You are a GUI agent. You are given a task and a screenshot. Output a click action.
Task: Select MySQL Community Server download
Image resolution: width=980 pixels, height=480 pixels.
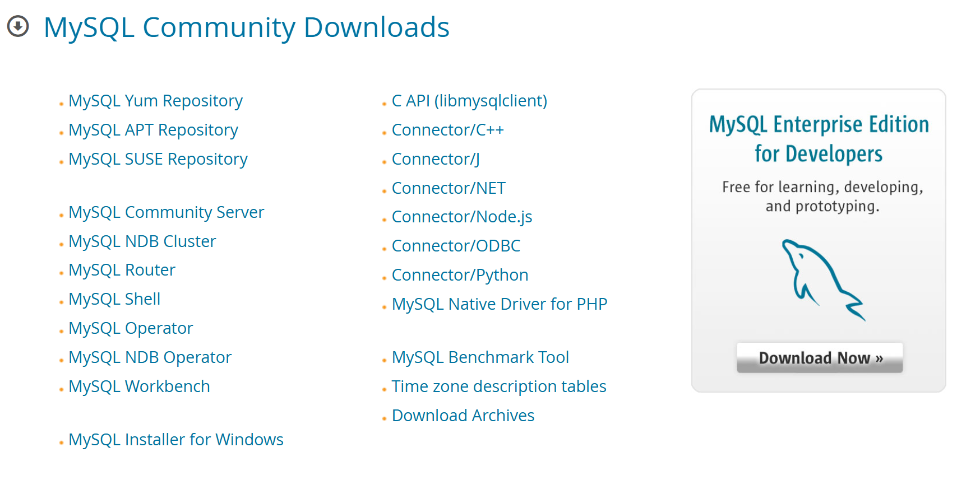(x=166, y=212)
